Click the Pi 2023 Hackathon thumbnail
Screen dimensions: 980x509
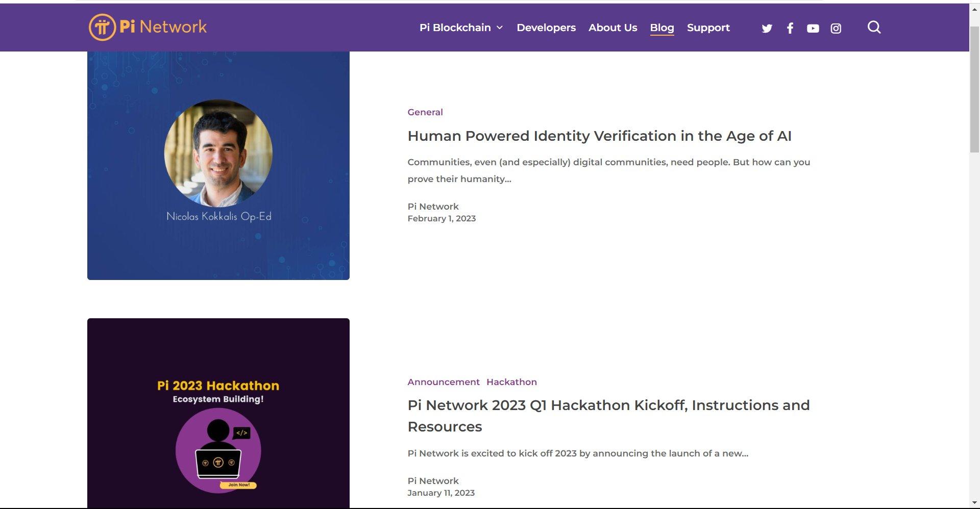218,413
